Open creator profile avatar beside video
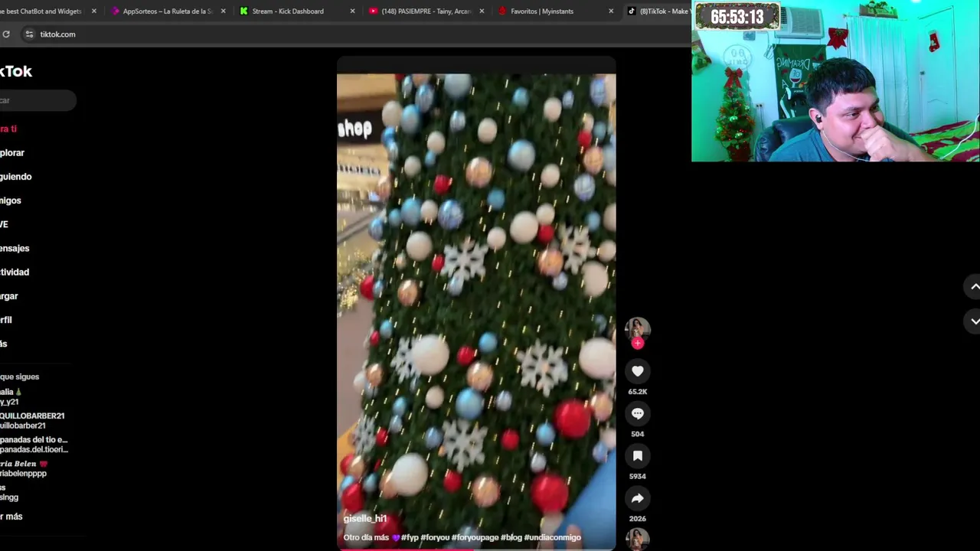 [638, 329]
